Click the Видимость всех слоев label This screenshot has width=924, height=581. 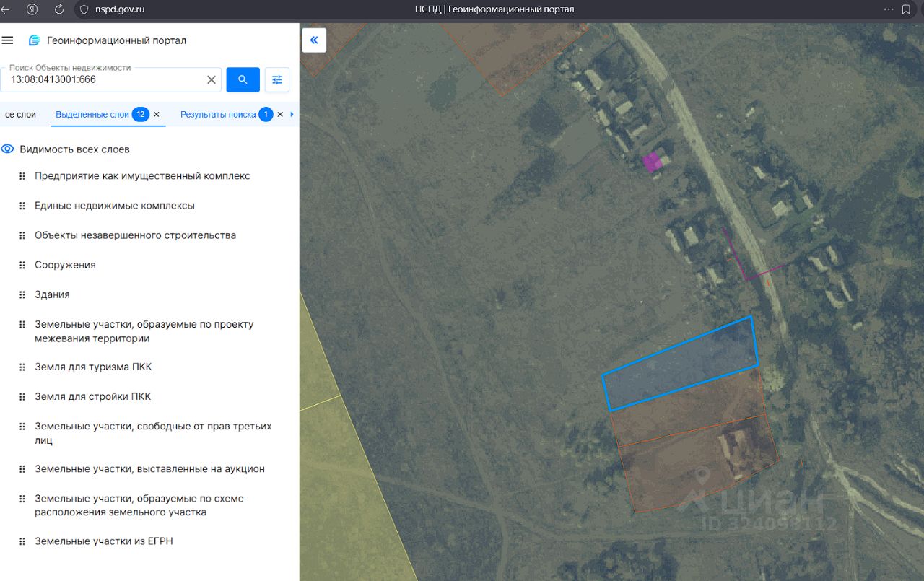pyautogui.click(x=75, y=149)
